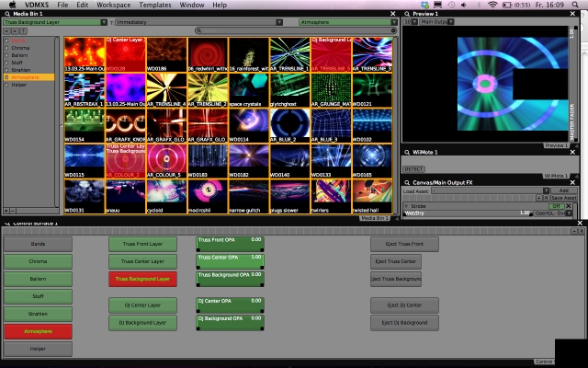Toggle the Bands button in Control Surface

click(x=38, y=244)
